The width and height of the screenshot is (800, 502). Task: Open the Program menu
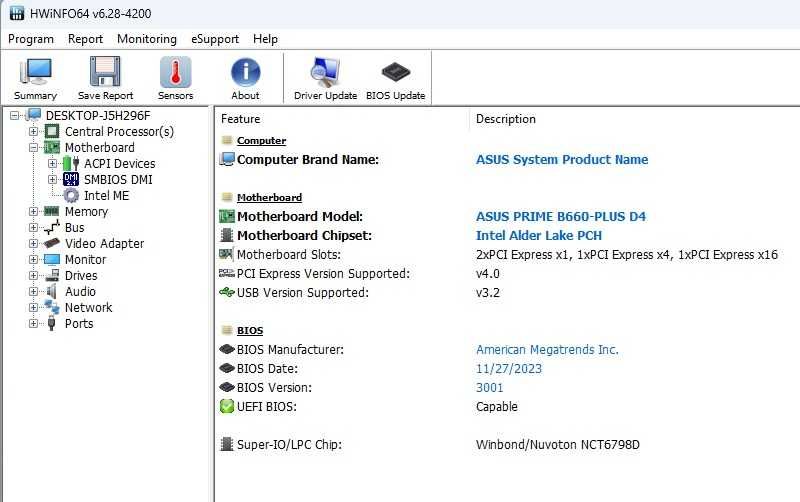(31, 39)
